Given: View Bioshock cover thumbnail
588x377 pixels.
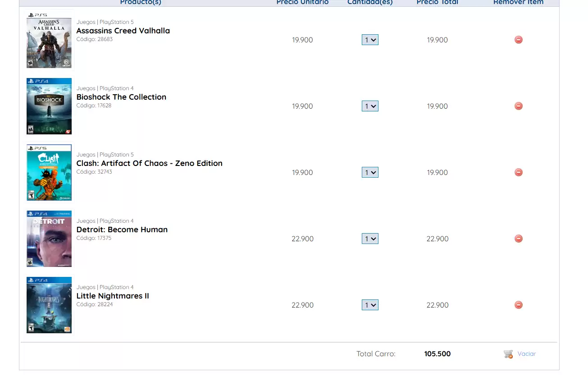Looking at the screenshot, I should 49,106.
